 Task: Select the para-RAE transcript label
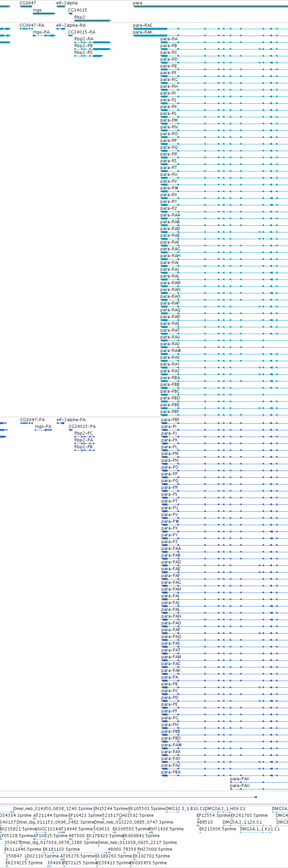click(170, 235)
